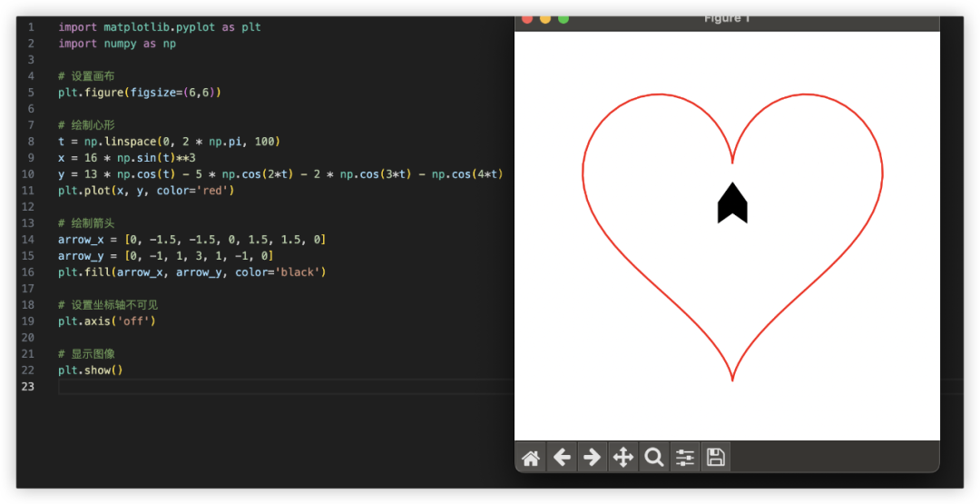Click the 'plt.fill(arrow_x, arrow_y' line
980x504 pixels.
coord(191,272)
